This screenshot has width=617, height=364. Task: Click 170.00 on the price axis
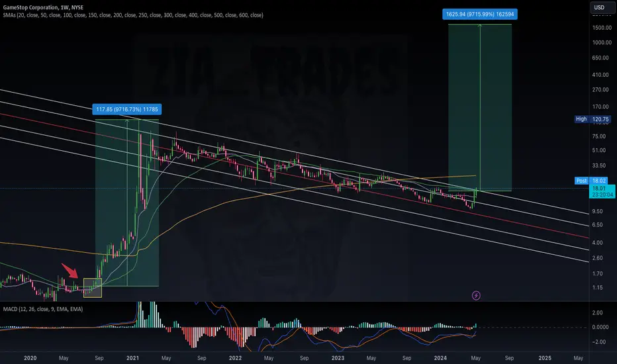(600, 107)
